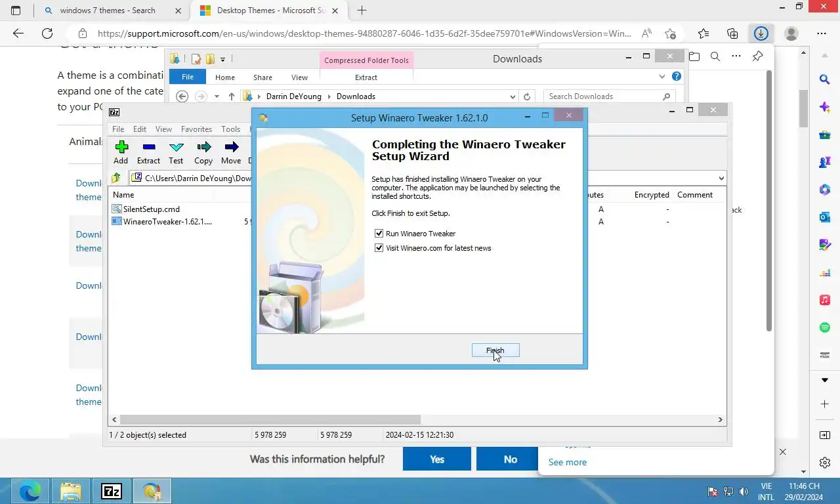Image resolution: width=840 pixels, height=504 pixels.
Task: Click Finish to exit the setup wizard
Action: pyautogui.click(x=495, y=350)
